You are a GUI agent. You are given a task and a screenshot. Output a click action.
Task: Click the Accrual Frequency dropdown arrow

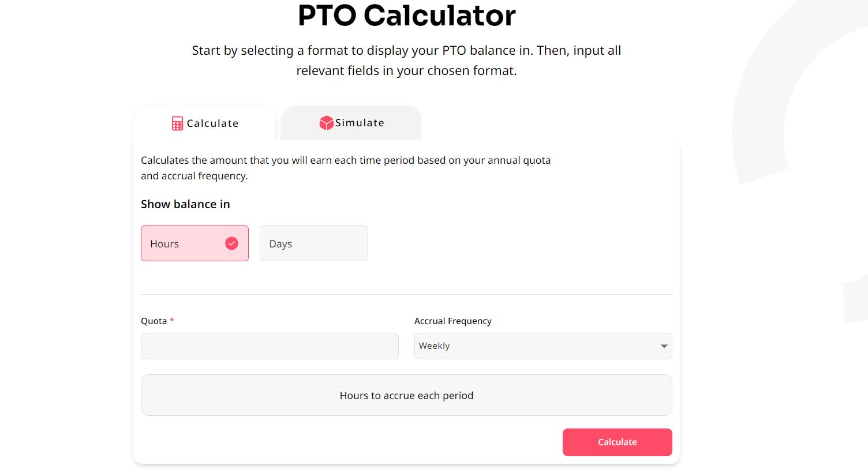click(664, 346)
